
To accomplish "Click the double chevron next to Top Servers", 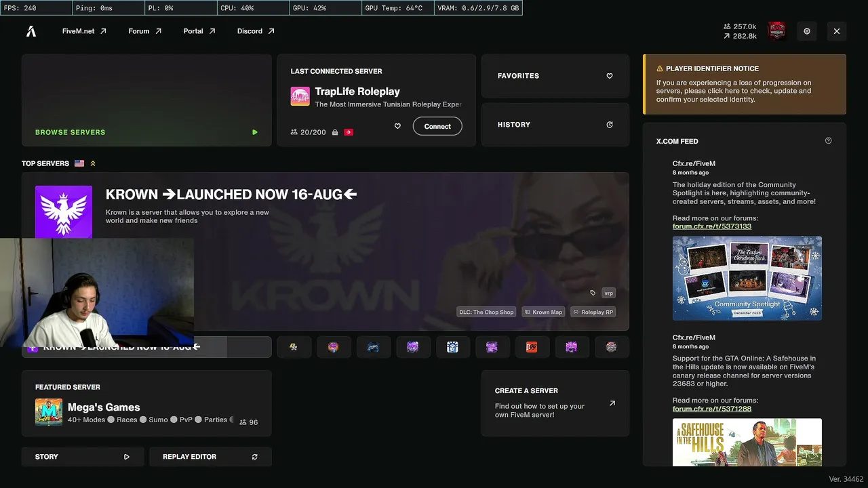I will coord(93,163).
